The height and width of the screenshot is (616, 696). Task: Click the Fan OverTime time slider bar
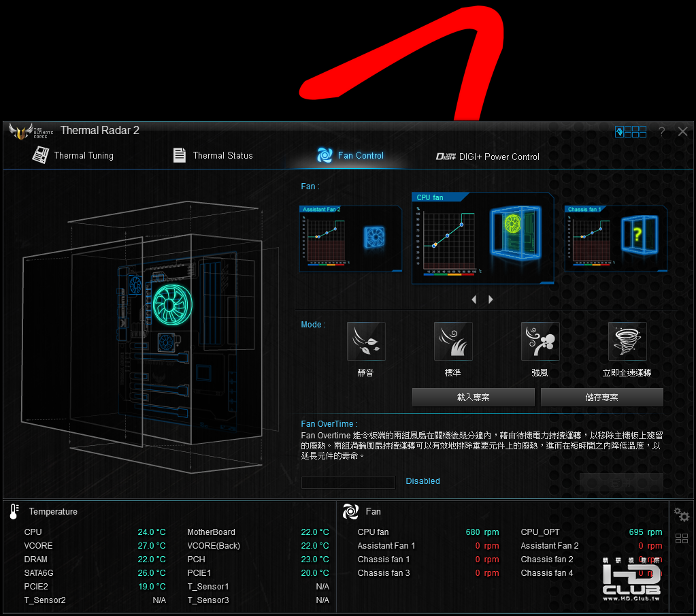click(x=348, y=483)
